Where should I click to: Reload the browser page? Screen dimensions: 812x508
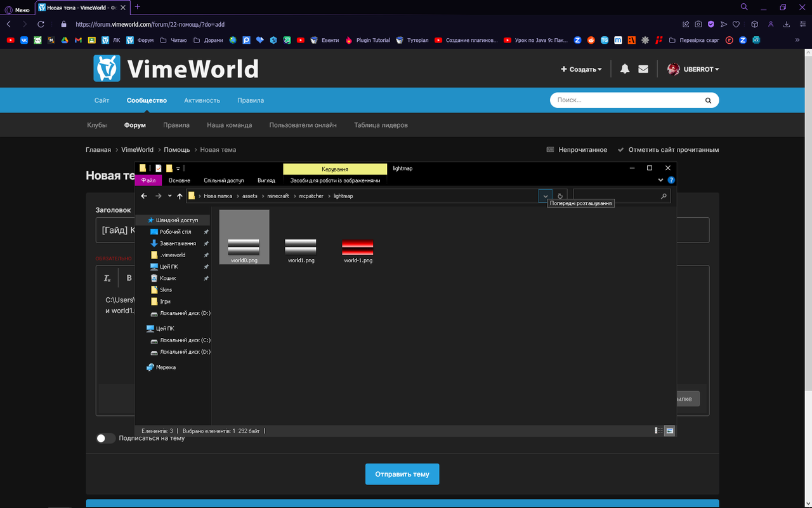(41, 24)
